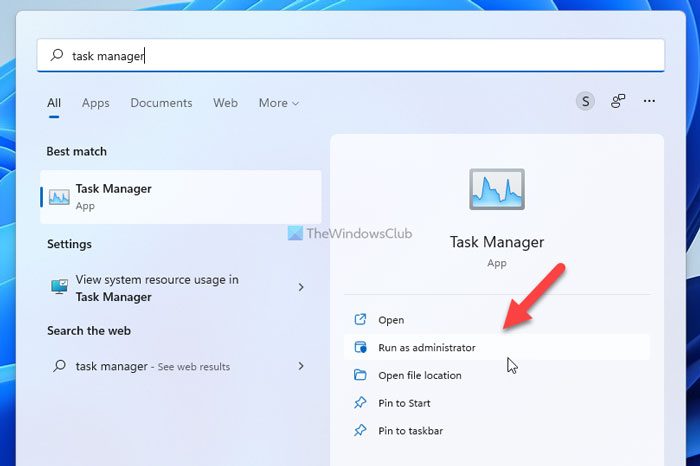The height and width of the screenshot is (466, 700).
Task: Click the Open file location folder icon
Action: (360, 375)
